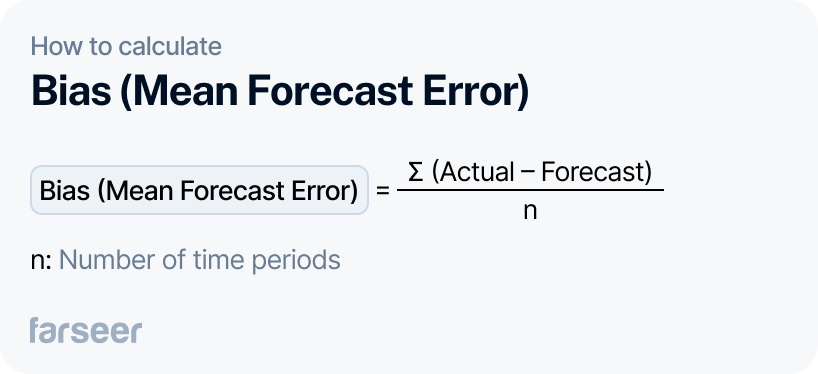Click the 'n:' legend label
818x374 pixels.
(41, 260)
